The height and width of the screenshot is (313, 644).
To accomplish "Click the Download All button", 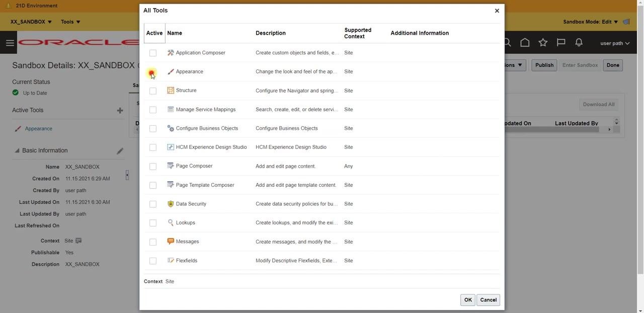I will 598,105.
